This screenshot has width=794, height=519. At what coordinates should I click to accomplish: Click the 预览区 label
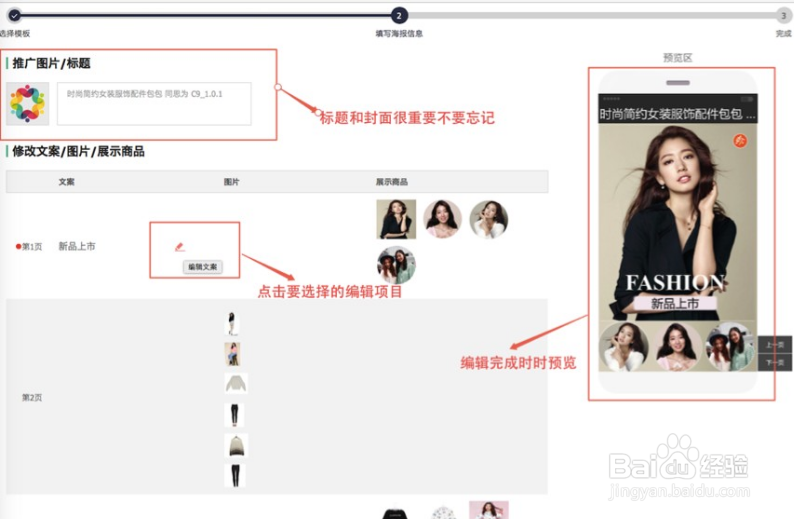(x=678, y=58)
